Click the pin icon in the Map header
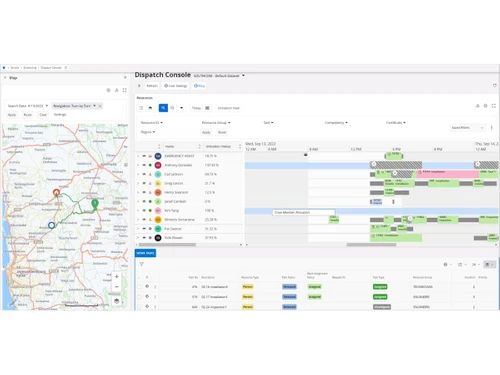 pos(125,77)
